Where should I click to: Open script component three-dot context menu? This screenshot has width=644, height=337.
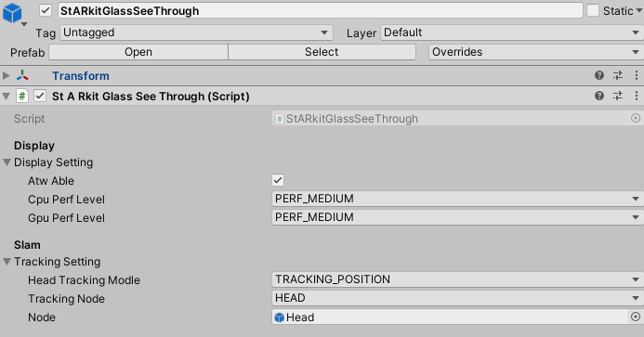pyautogui.click(x=637, y=96)
